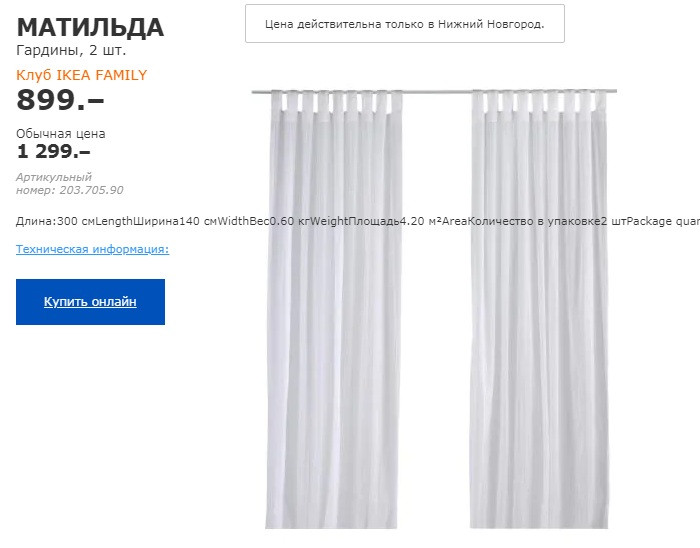The height and width of the screenshot is (548, 700).
Task: Click the Гардины, 2 шт. description
Action: point(71,50)
